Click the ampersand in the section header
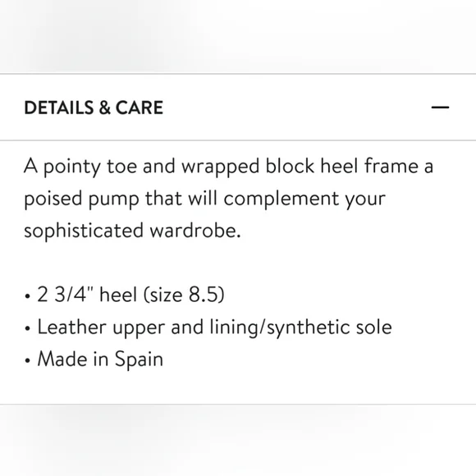The image size is (476, 476). [x=104, y=108]
